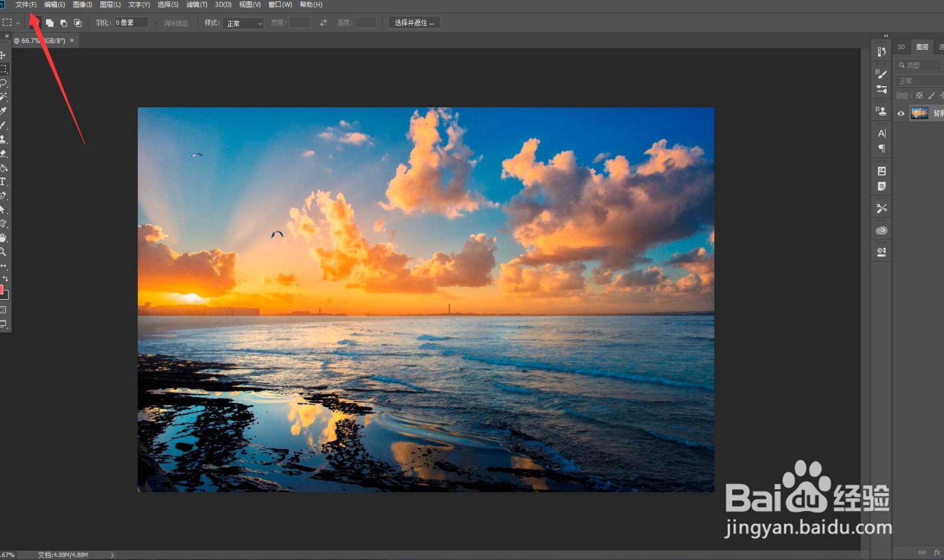Open the 3D cube panel icon in dock

pyautogui.click(x=881, y=252)
